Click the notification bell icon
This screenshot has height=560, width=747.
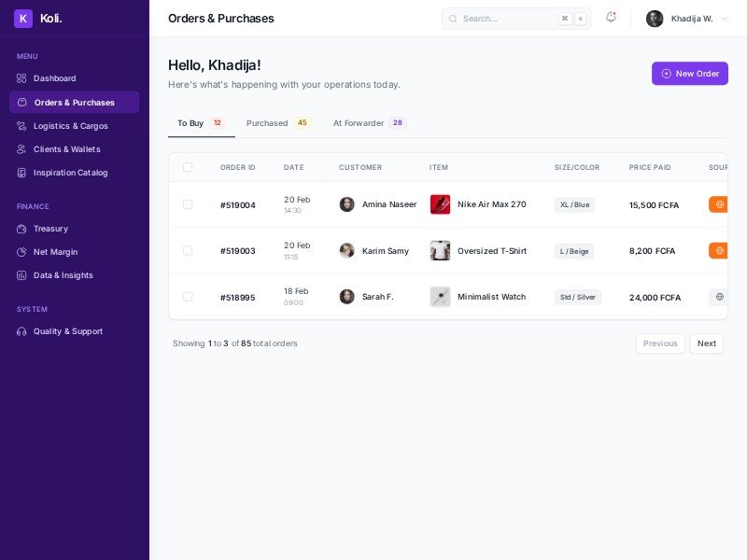611,18
